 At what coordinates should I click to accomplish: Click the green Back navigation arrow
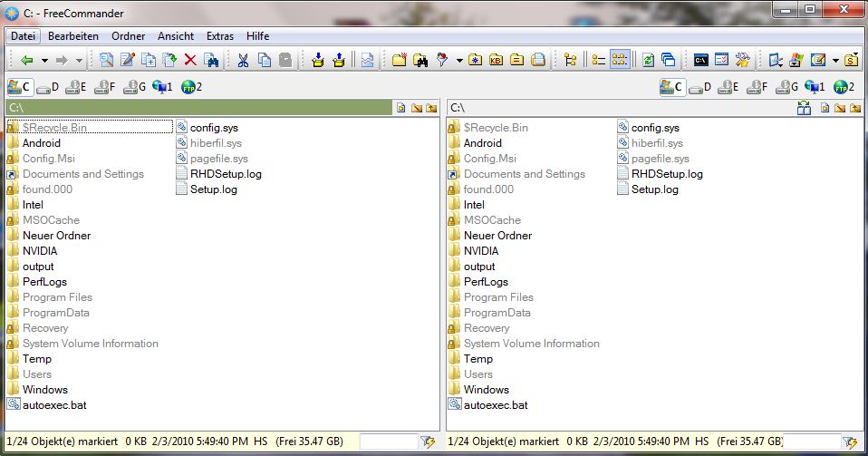tap(26, 61)
